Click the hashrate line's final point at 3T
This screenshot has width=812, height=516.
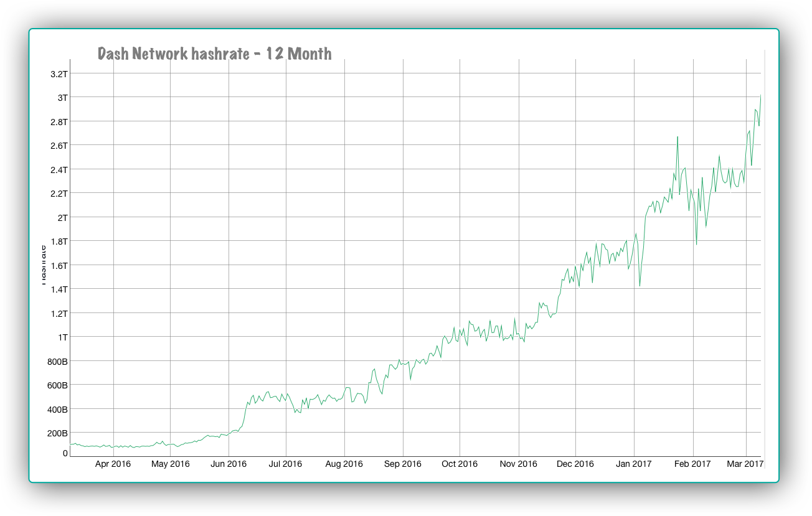point(760,96)
